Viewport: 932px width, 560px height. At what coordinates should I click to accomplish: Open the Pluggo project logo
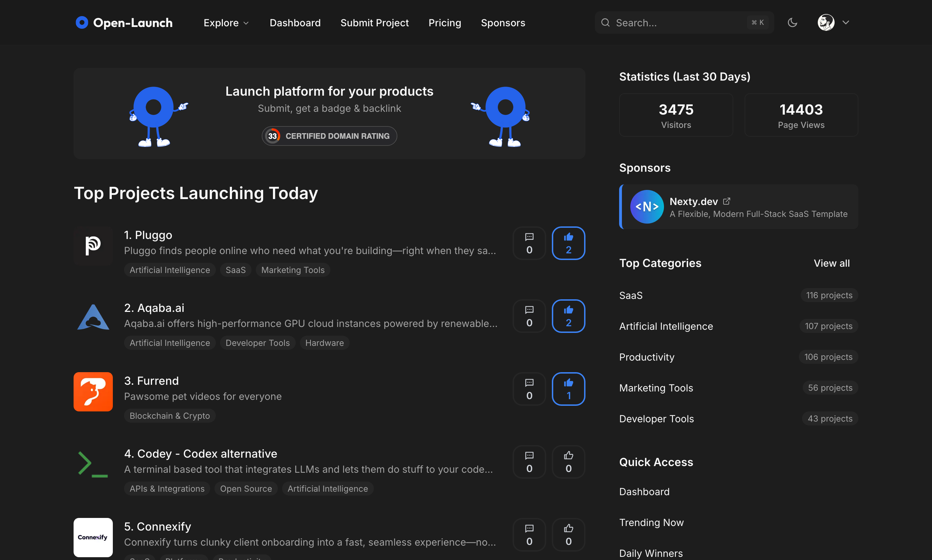tap(93, 246)
